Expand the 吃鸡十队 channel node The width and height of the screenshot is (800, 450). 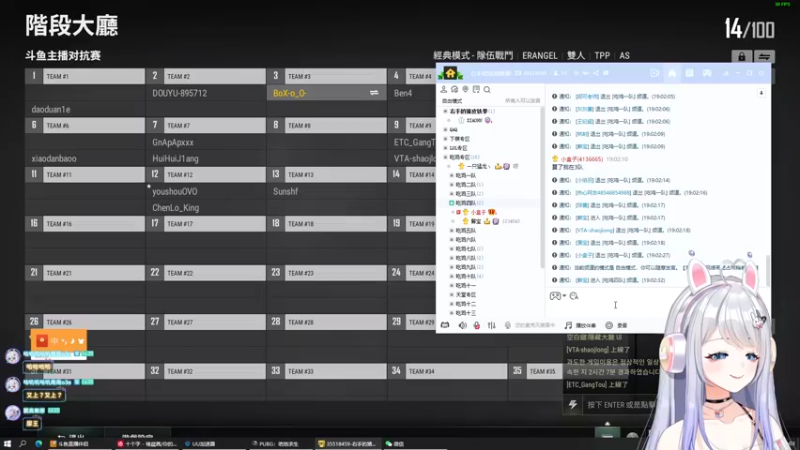[x=452, y=277]
